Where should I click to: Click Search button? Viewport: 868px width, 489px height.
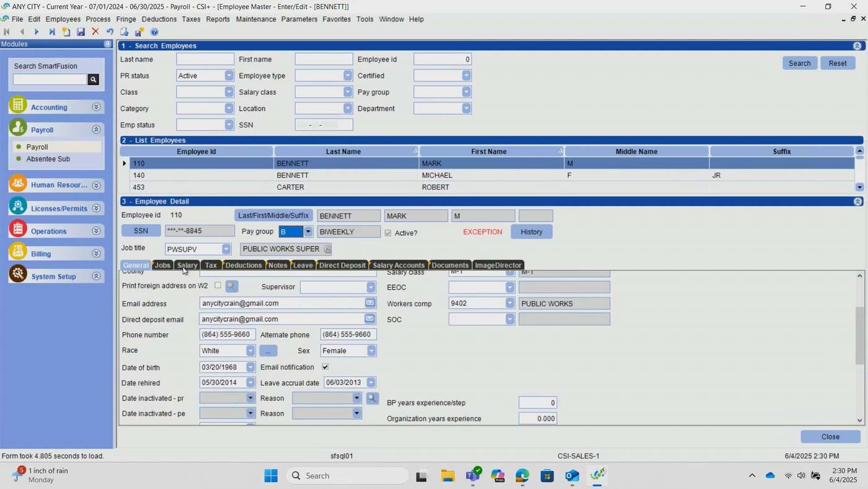tap(800, 63)
